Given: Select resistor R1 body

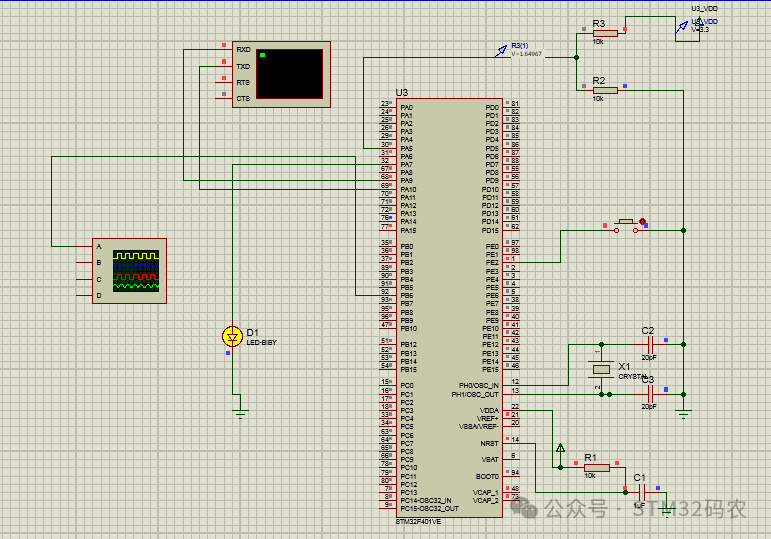Looking at the screenshot, I should click(x=597, y=468).
